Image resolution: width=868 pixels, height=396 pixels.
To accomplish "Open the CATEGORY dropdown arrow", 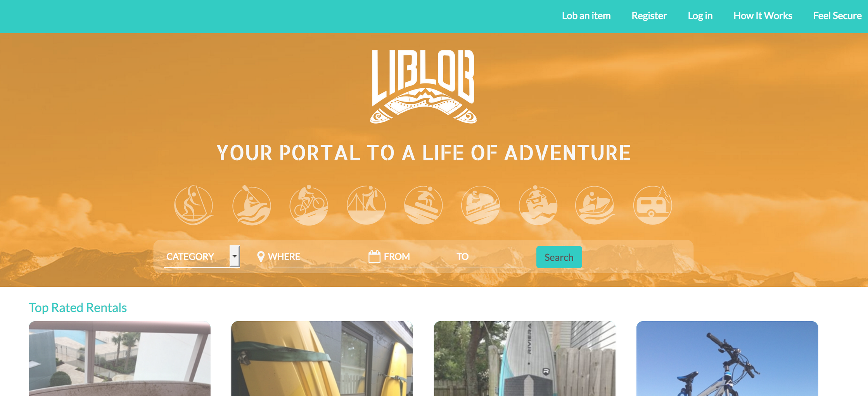I will pos(235,256).
